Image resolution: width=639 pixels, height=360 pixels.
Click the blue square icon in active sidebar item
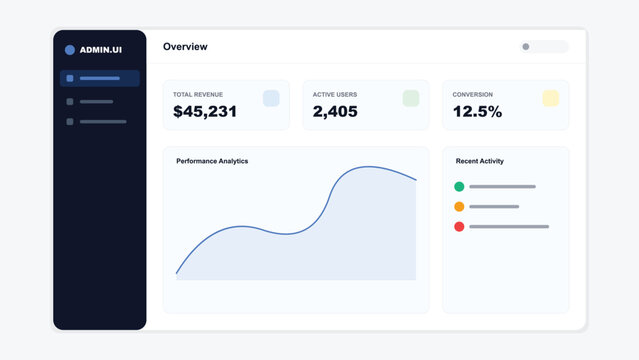coord(70,78)
